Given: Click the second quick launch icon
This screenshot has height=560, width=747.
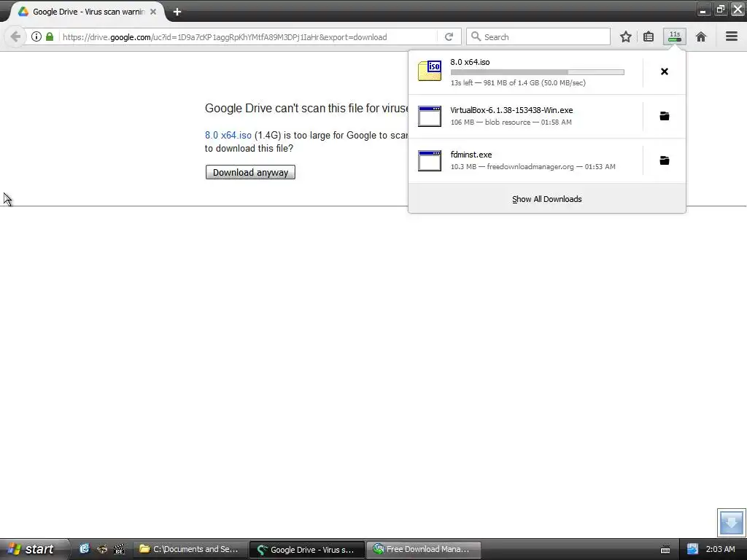Looking at the screenshot, I should 101,549.
